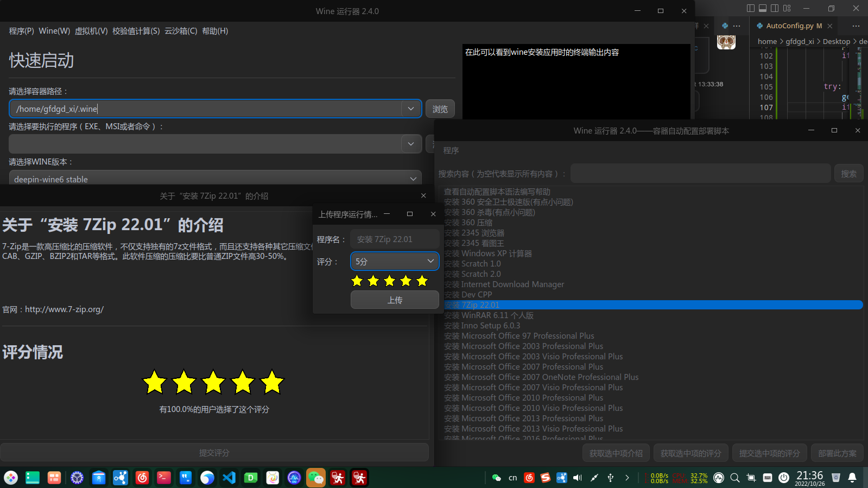Image resolution: width=868 pixels, height=488 pixels.
Task: Select 安装 Scratch 2.0 in the list
Action: click(653, 274)
